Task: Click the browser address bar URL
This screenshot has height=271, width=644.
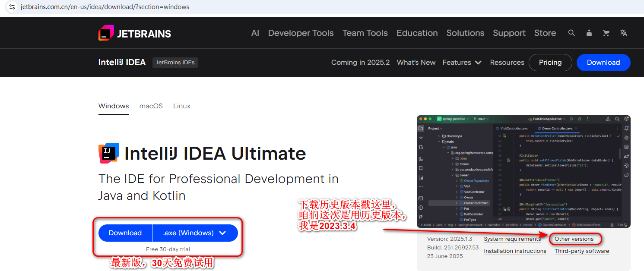Action: tap(104, 7)
